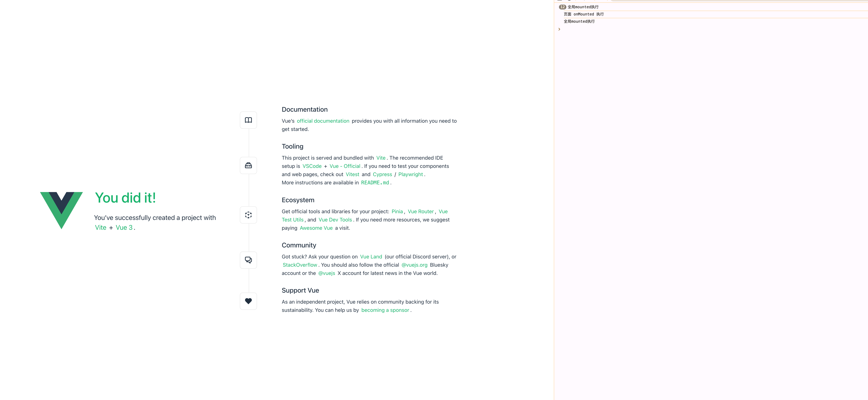Viewport: 868px width, 400px height.
Task: Open the Vue Router link
Action: 420,212
